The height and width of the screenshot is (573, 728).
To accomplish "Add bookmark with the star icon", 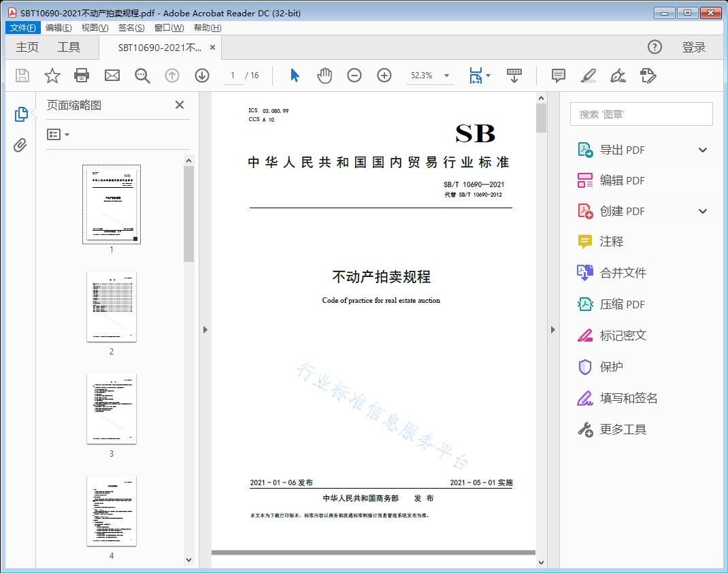I will pyautogui.click(x=52, y=76).
